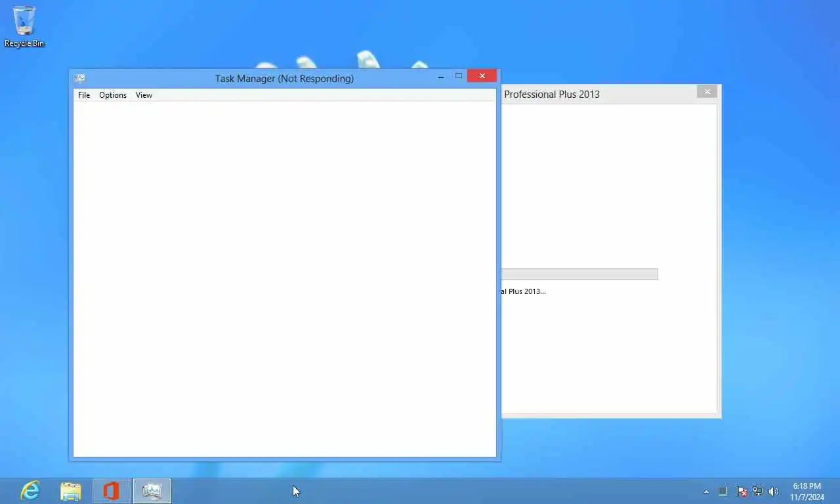Open the Action Center flag icon
Image resolution: width=840 pixels, height=504 pixels.
click(742, 492)
